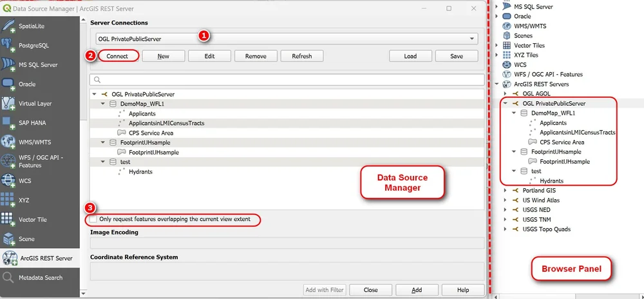The height and width of the screenshot is (299, 644).
Task: Remove the selected server connection
Action: coord(256,56)
